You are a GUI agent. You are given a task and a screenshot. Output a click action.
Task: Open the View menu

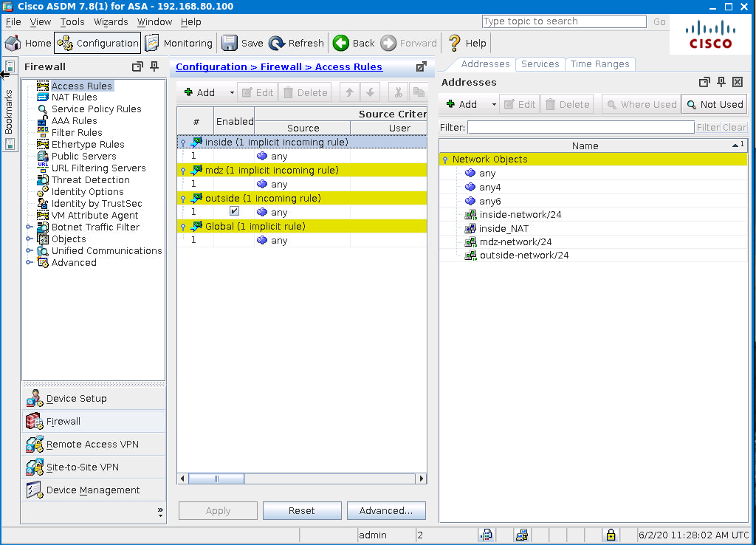click(40, 21)
